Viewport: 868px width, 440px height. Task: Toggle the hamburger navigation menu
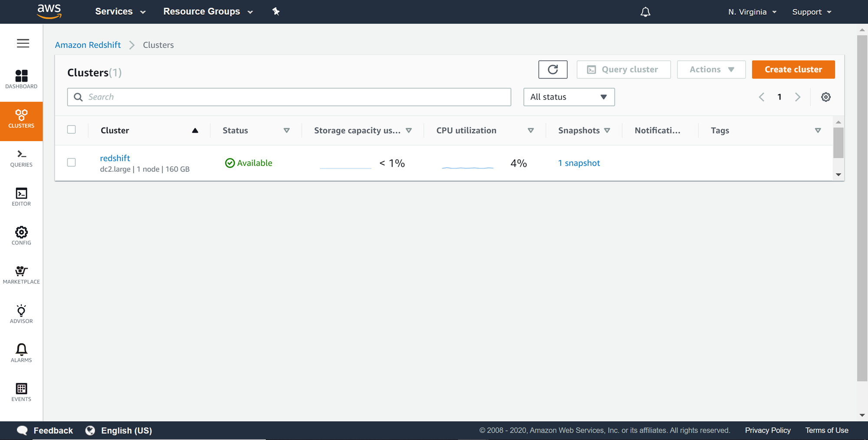(x=23, y=43)
